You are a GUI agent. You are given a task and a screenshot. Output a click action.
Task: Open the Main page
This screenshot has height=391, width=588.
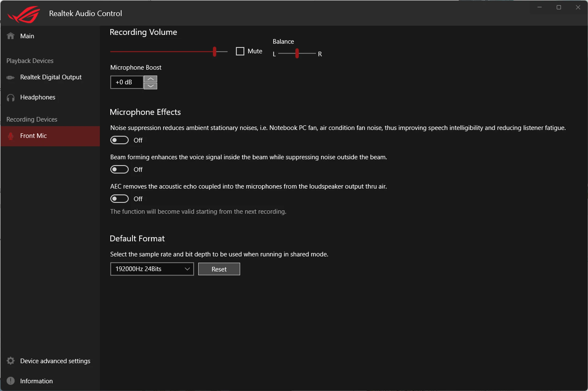50,36
